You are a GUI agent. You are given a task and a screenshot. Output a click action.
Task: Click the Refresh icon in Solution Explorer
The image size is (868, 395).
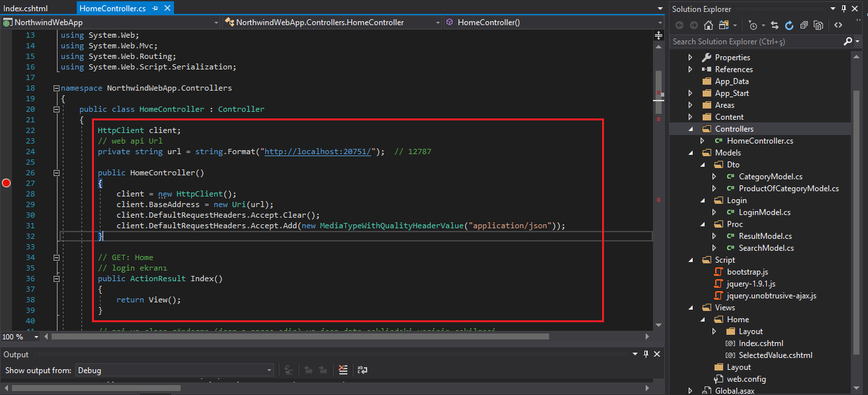(789, 25)
